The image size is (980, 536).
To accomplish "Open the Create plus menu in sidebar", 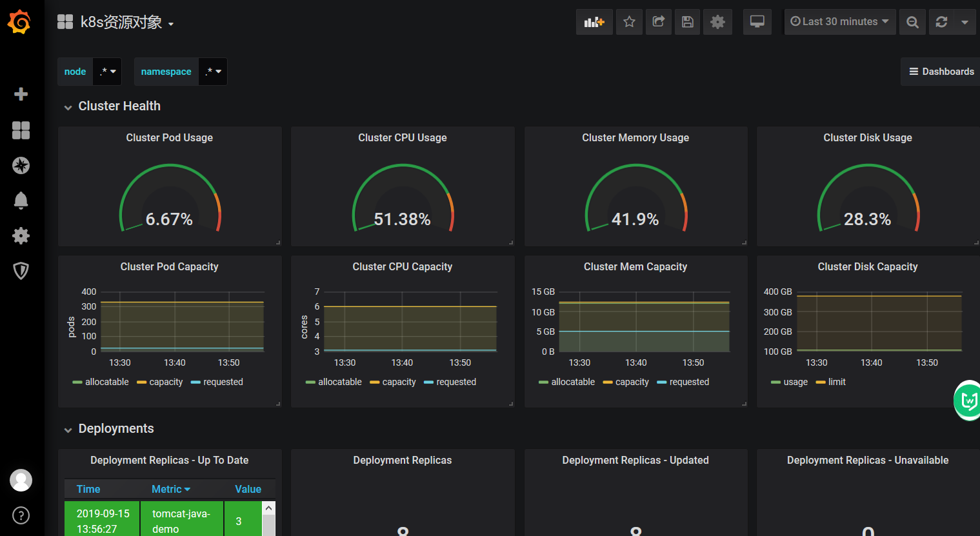I will pos(21,94).
